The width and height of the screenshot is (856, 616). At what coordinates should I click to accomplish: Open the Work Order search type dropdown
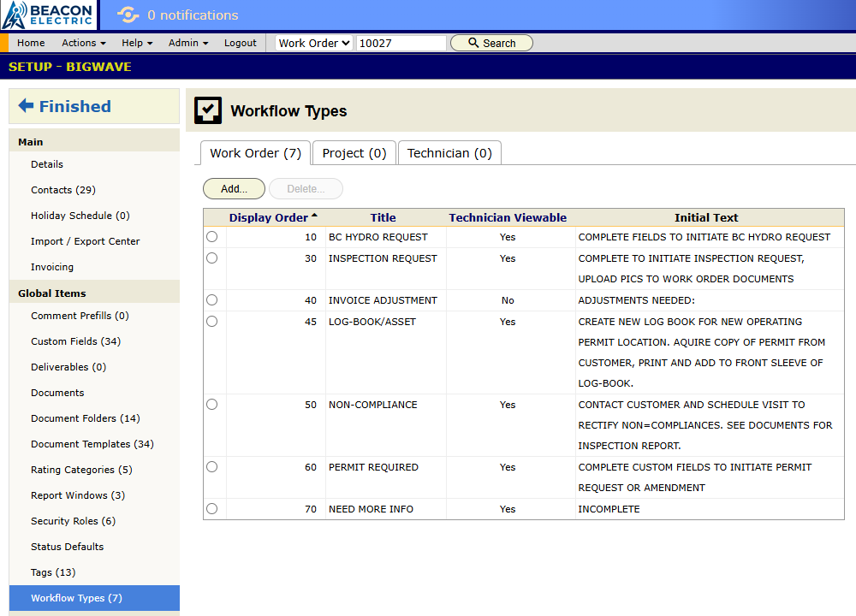pyautogui.click(x=314, y=43)
